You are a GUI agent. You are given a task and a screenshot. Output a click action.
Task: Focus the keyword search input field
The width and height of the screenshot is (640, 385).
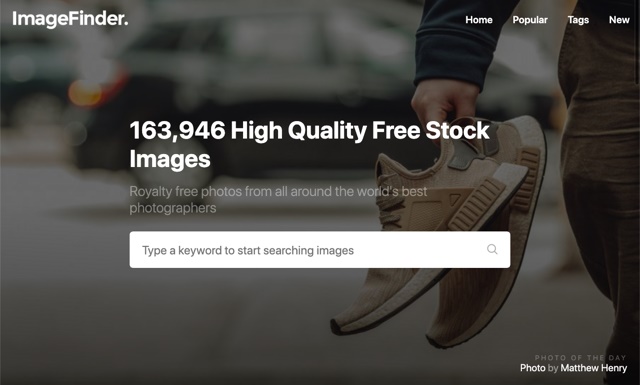point(320,250)
